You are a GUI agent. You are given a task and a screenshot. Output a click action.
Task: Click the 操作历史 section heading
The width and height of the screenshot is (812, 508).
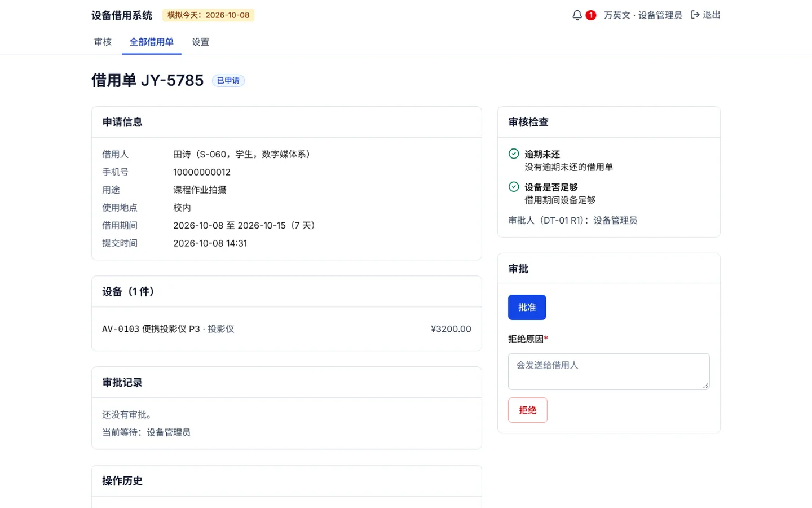click(122, 481)
